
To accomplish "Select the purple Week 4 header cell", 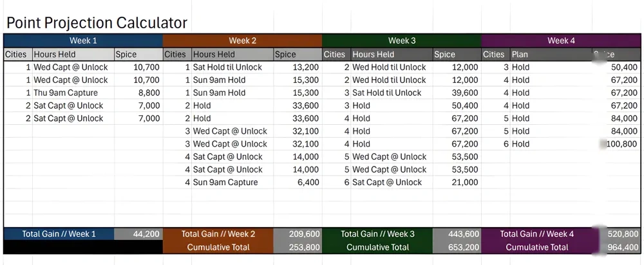I will (561, 41).
